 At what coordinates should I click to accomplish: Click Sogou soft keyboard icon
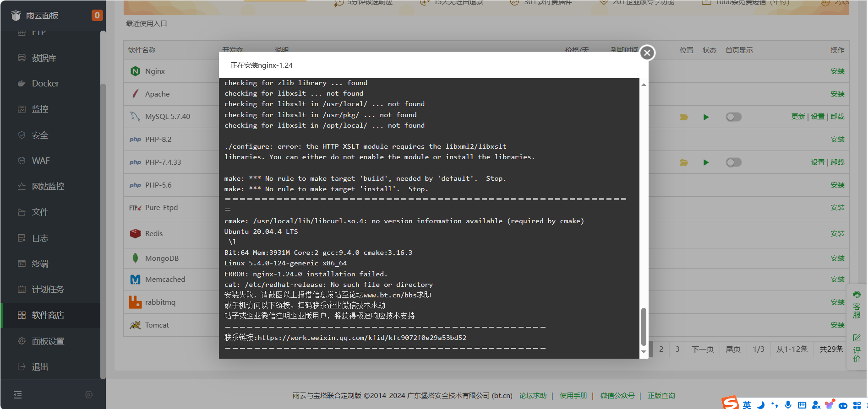coord(802,405)
